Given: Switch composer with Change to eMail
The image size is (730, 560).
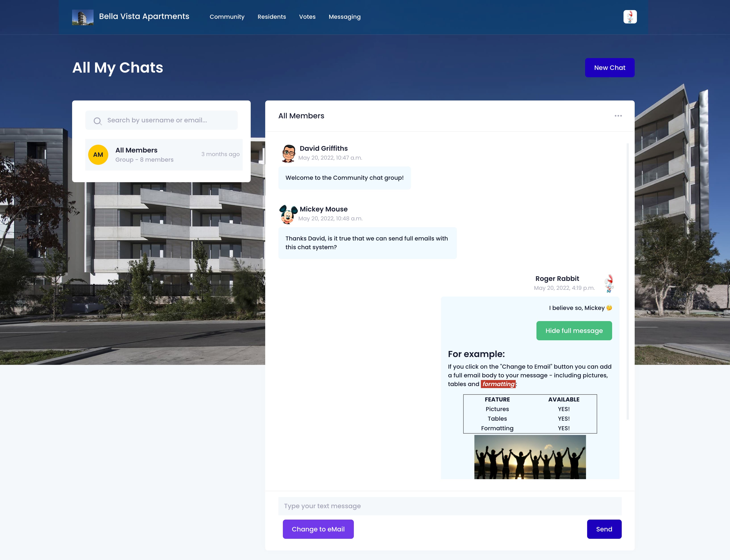Looking at the screenshot, I should pos(318,529).
